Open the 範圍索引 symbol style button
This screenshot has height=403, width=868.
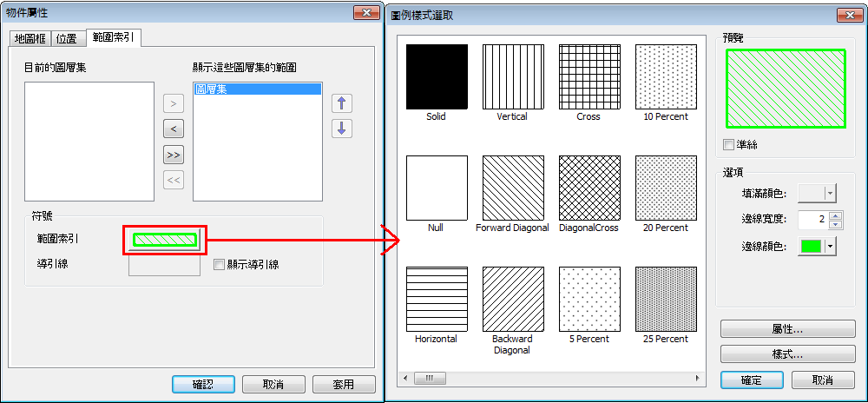point(164,240)
